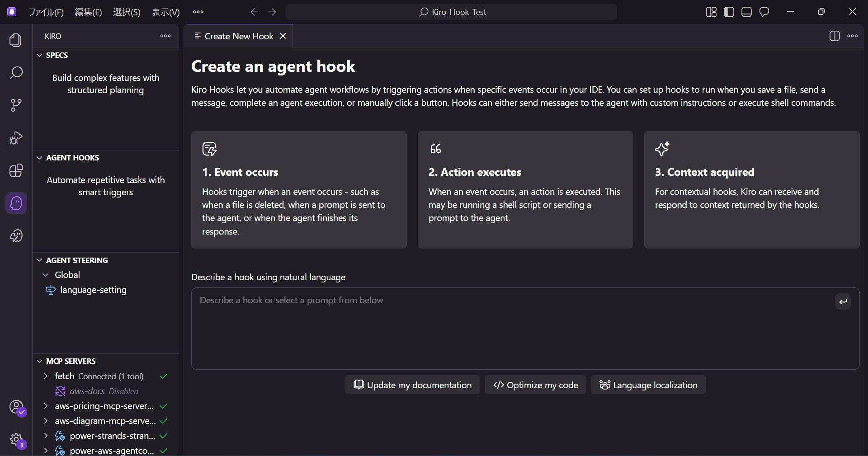
Task: Open the Explorer view in the activity bar
Action: tap(15, 41)
